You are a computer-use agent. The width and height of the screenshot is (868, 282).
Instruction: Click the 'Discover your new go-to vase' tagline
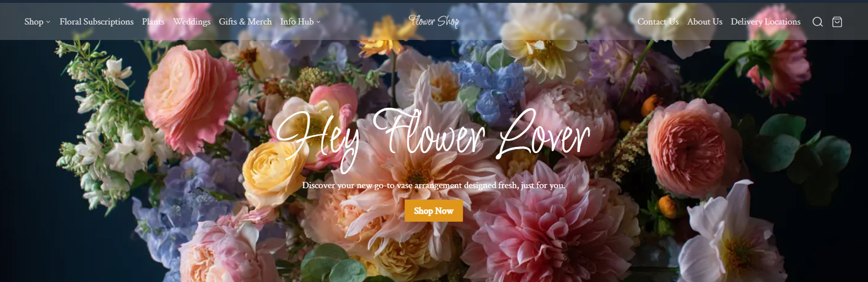pyautogui.click(x=434, y=185)
